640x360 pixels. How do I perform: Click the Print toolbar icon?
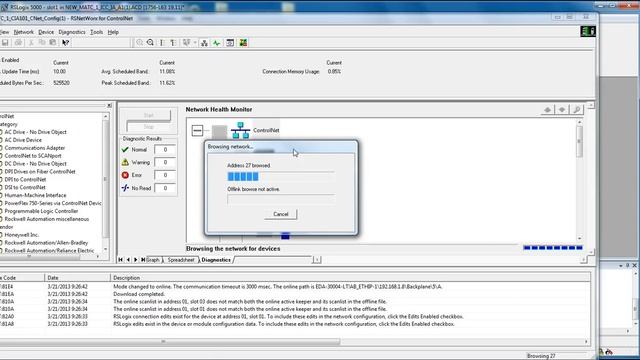(18, 42)
